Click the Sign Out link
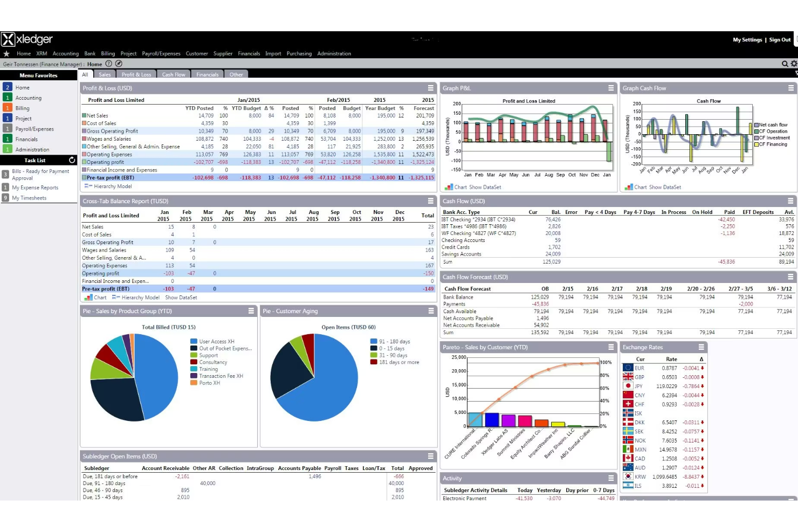798x532 pixels. tap(780, 40)
